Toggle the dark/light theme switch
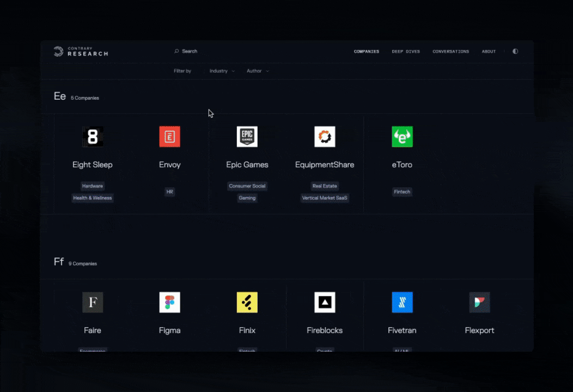The width and height of the screenshot is (573, 392). click(x=515, y=52)
